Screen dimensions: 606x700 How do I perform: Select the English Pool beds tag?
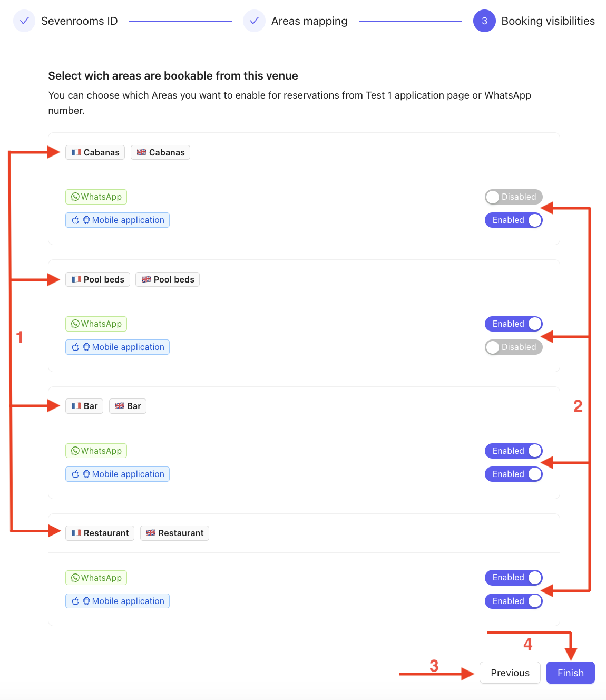click(x=168, y=280)
